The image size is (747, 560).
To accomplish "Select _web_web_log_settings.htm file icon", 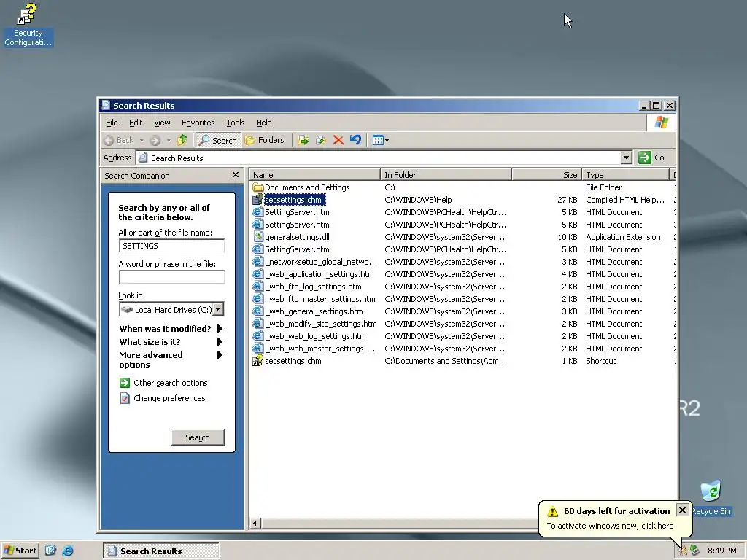I will point(258,336).
